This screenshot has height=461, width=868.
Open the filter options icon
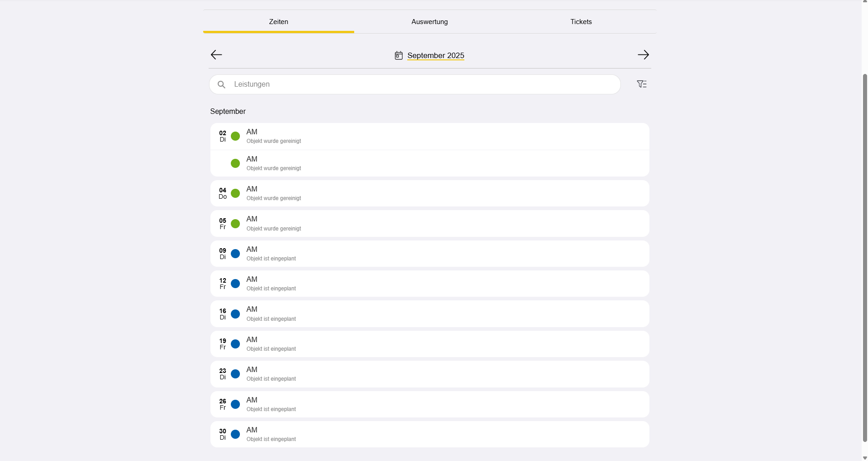(642, 84)
